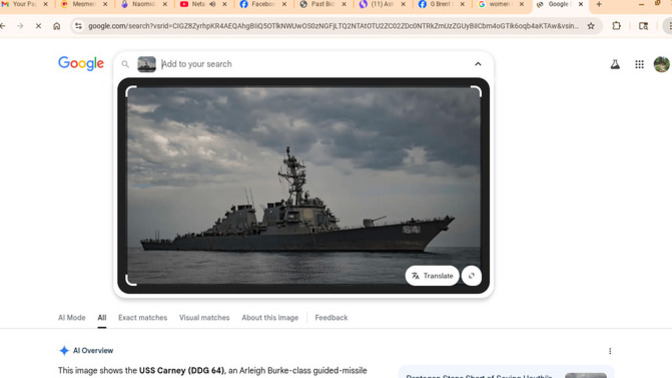This screenshot has width=672, height=378.
Task: Click the warship image preview
Action: (x=303, y=186)
